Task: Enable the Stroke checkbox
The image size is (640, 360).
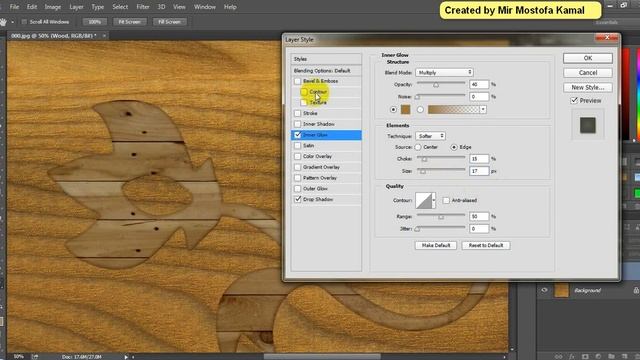Action: coord(298,113)
